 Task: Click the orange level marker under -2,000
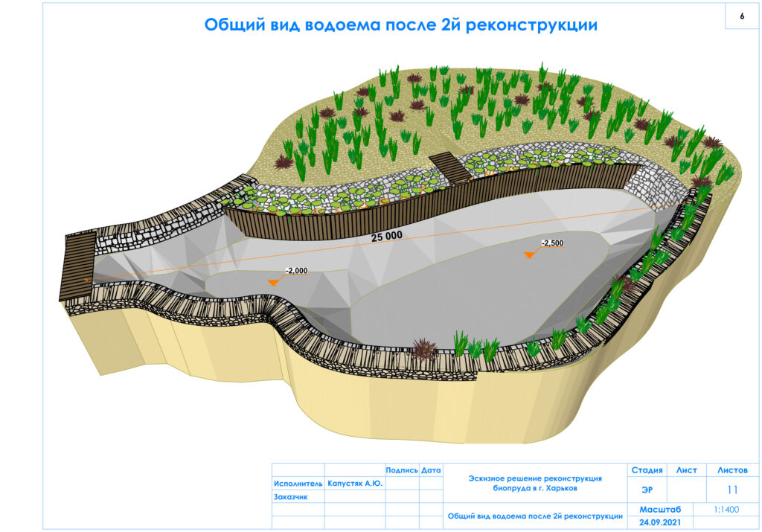point(274,282)
